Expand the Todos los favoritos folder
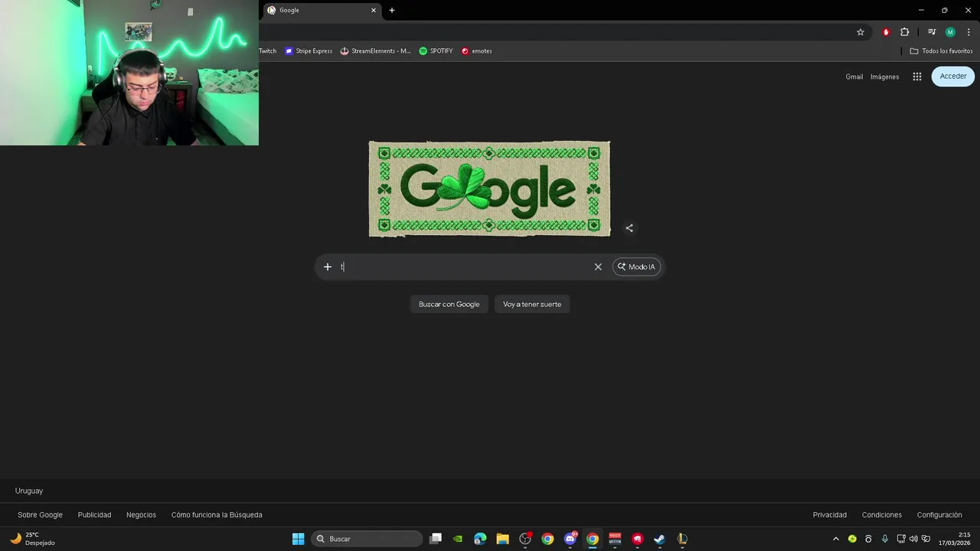This screenshot has width=980, height=551. tap(941, 51)
